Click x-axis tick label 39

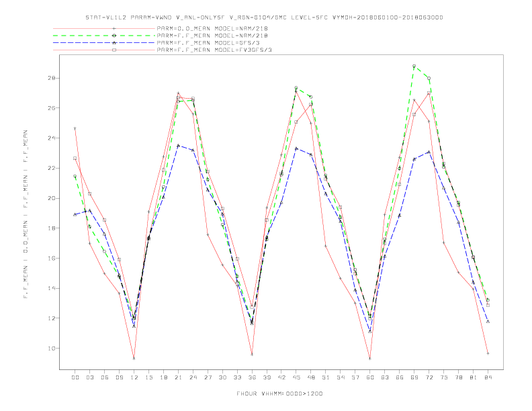coord(267,377)
